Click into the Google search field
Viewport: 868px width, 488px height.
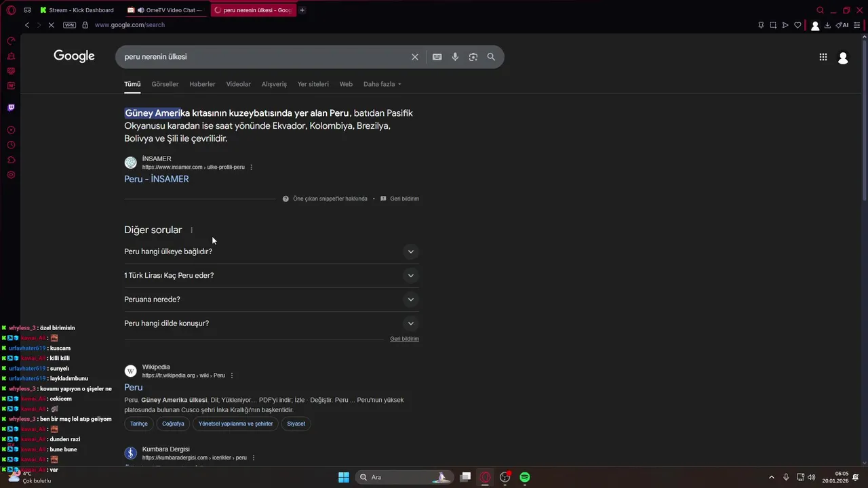(x=264, y=57)
